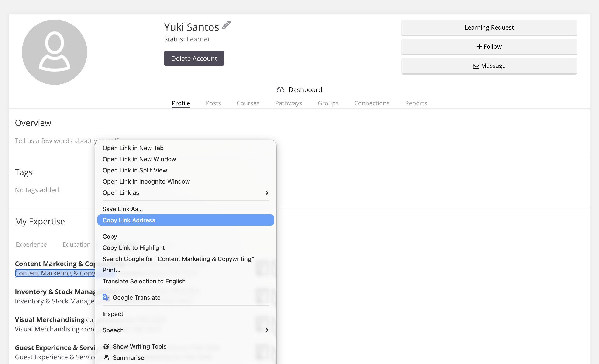
Task: Select the Experience expertise tab
Action: [31, 244]
